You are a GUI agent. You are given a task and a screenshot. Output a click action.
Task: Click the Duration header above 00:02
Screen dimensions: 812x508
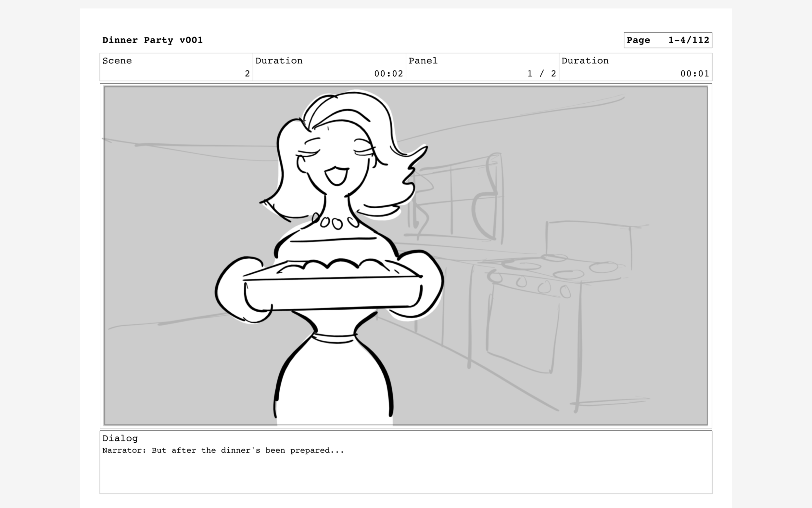[x=279, y=61]
